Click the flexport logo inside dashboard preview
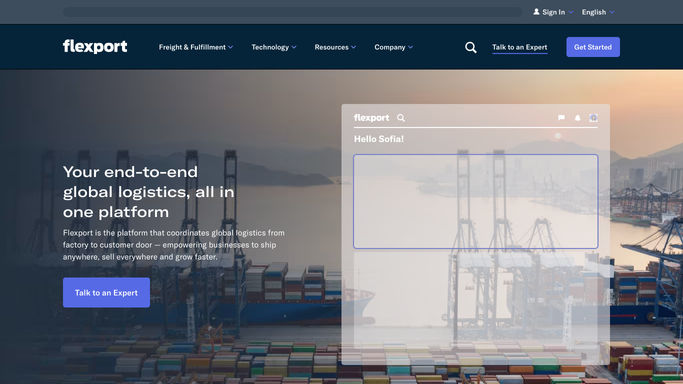Viewport: 683px width, 384px height. [371, 118]
